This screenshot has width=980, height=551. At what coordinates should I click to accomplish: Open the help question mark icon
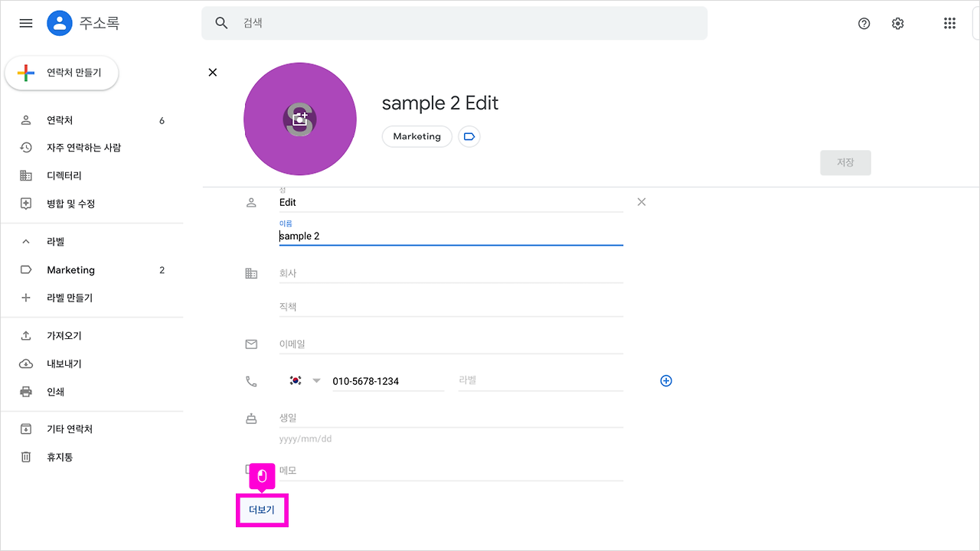(864, 23)
